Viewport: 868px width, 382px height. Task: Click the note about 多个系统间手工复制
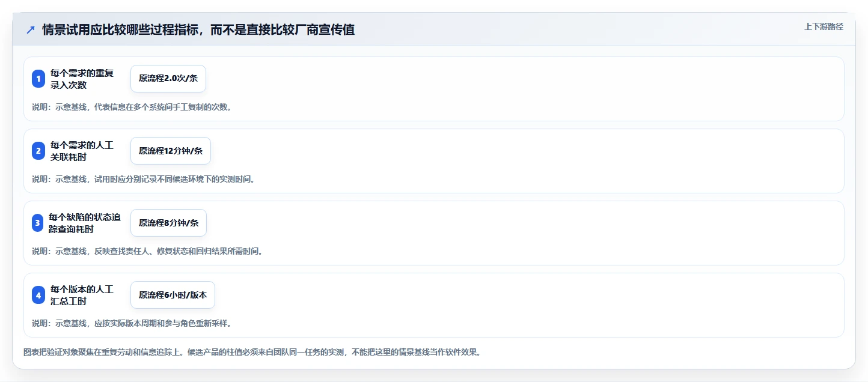point(132,107)
